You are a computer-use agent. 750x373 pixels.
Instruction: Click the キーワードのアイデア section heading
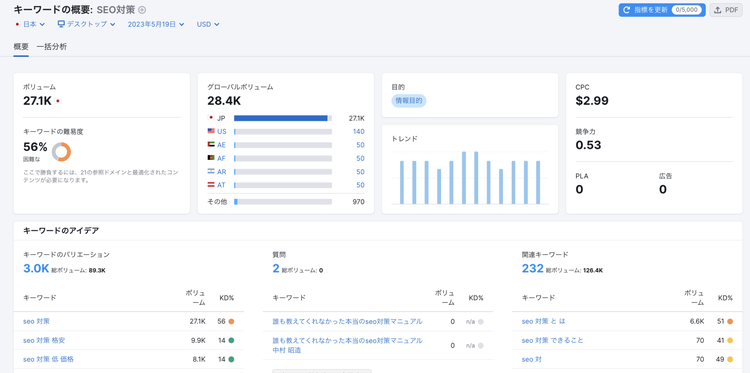click(x=61, y=230)
